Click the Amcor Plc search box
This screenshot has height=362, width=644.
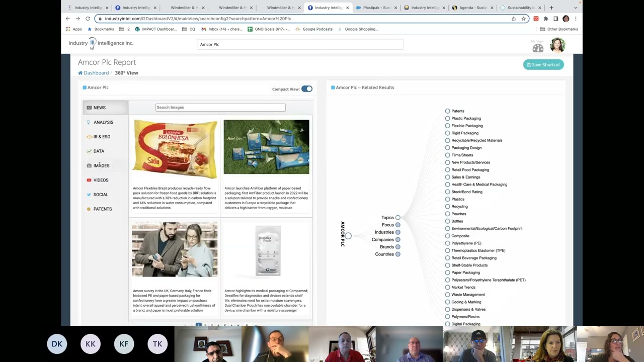pyautogui.click(x=300, y=44)
